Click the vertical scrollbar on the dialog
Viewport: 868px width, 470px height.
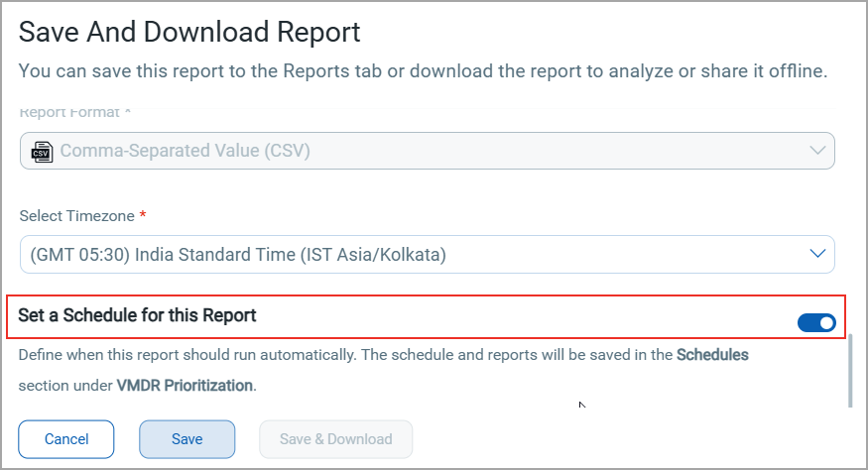click(850, 371)
